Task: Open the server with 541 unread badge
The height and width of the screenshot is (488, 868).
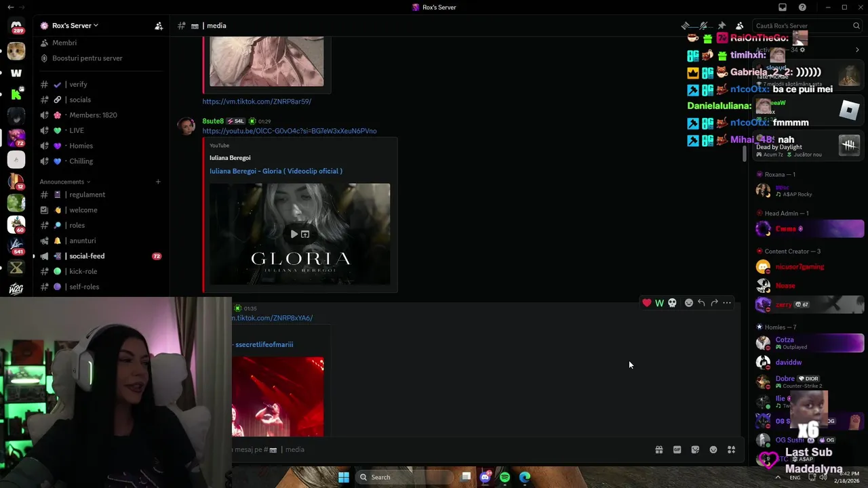Action: (x=16, y=246)
